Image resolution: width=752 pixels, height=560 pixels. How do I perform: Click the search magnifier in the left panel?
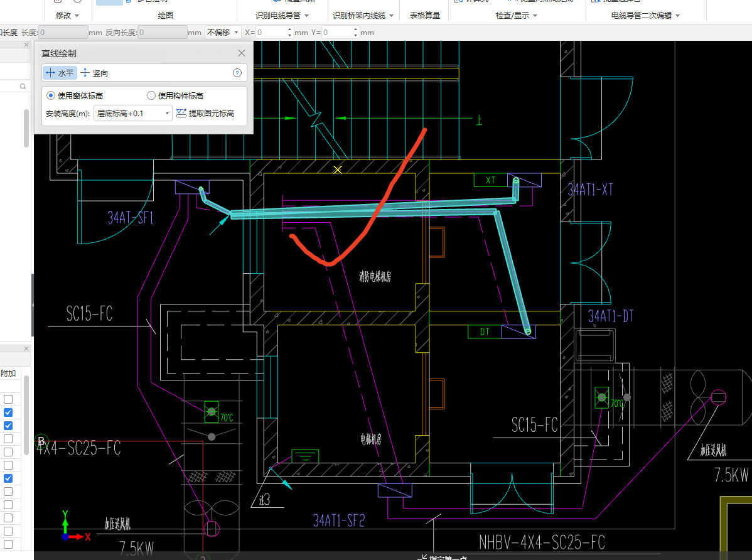click(x=23, y=87)
